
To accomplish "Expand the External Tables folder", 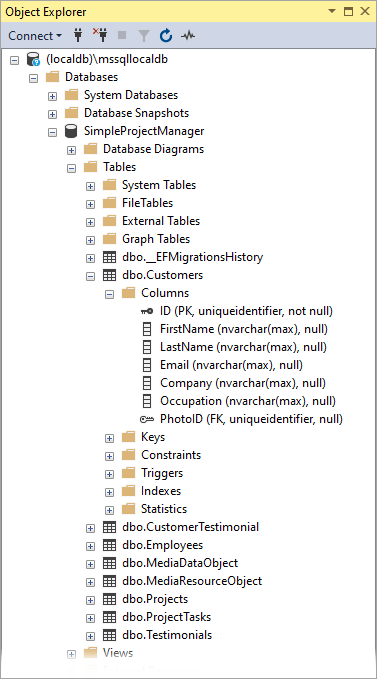I will (x=90, y=222).
